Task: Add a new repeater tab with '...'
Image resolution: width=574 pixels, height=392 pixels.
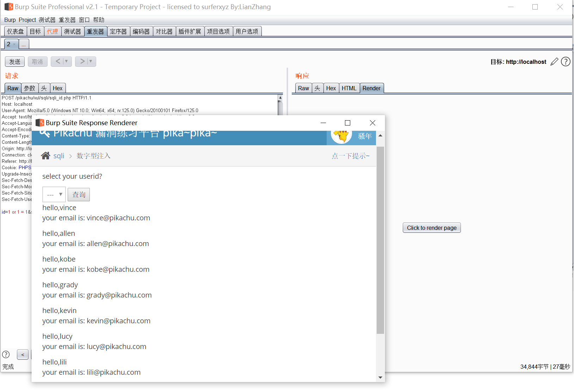Action: [24, 44]
